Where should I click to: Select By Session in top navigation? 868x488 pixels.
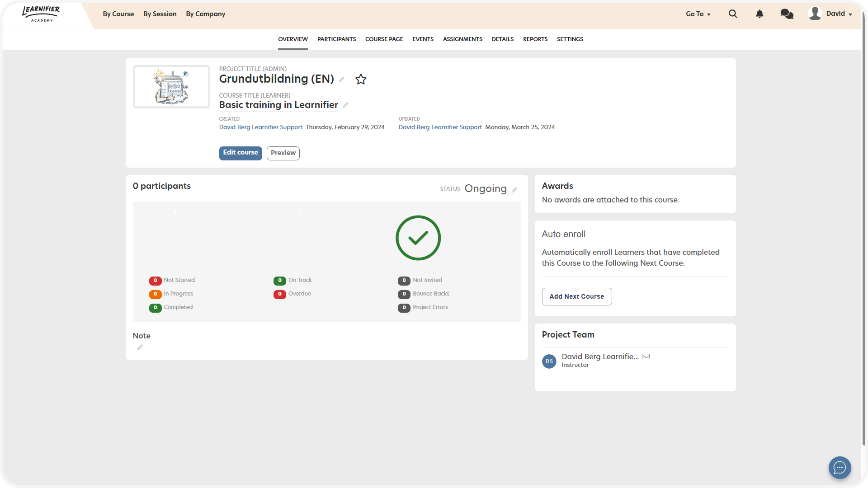[160, 14]
